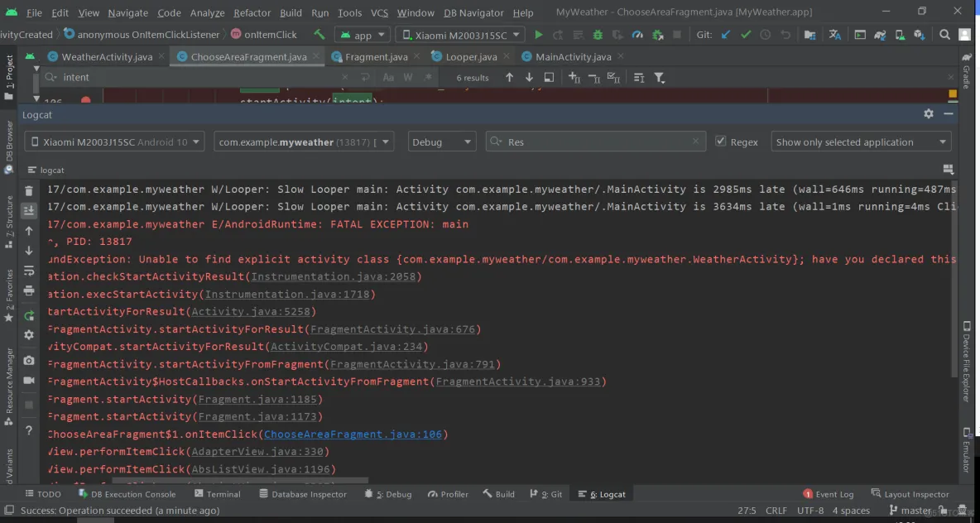This screenshot has height=523, width=980.
Task: Open Layout Inspector
Action: pyautogui.click(x=910, y=494)
